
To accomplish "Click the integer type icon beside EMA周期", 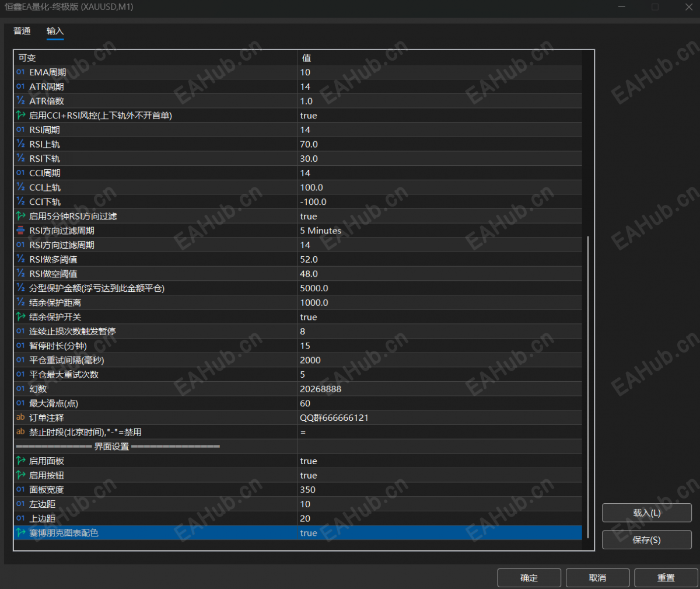I will tap(20, 72).
